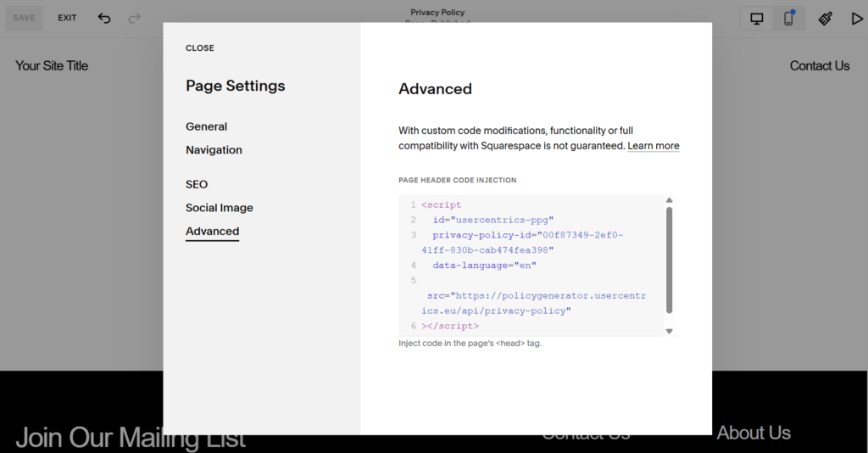
Task: Close the Page Settings dialog
Action: (x=200, y=48)
